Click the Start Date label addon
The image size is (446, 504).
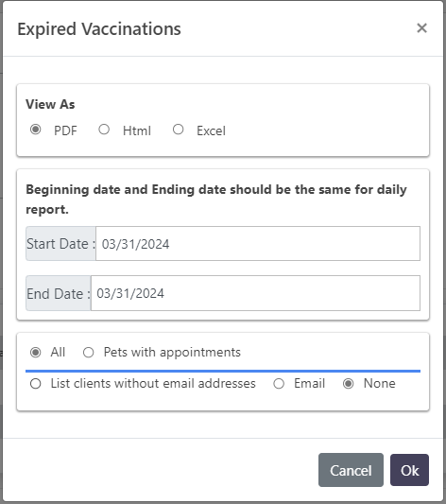[x=60, y=244]
